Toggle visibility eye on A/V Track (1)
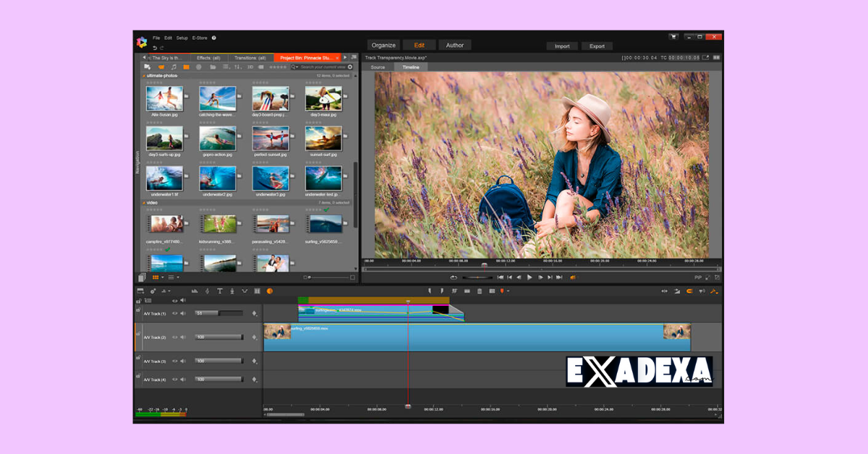Image resolution: width=868 pixels, height=454 pixels. (174, 314)
